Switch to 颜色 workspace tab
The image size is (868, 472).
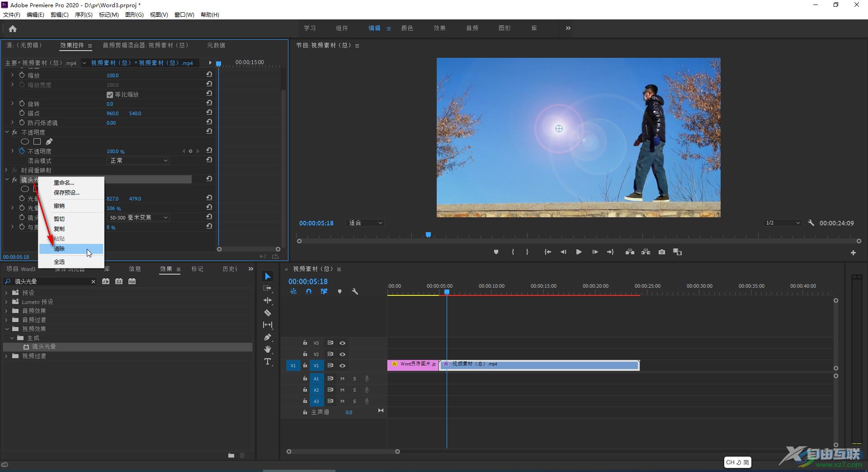pos(407,28)
